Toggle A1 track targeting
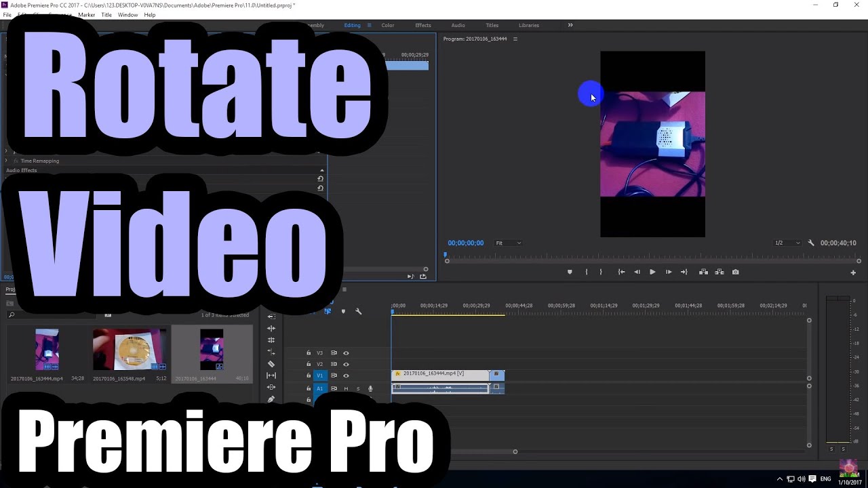This screenshot has width=868, height=488. pos(320,388)
